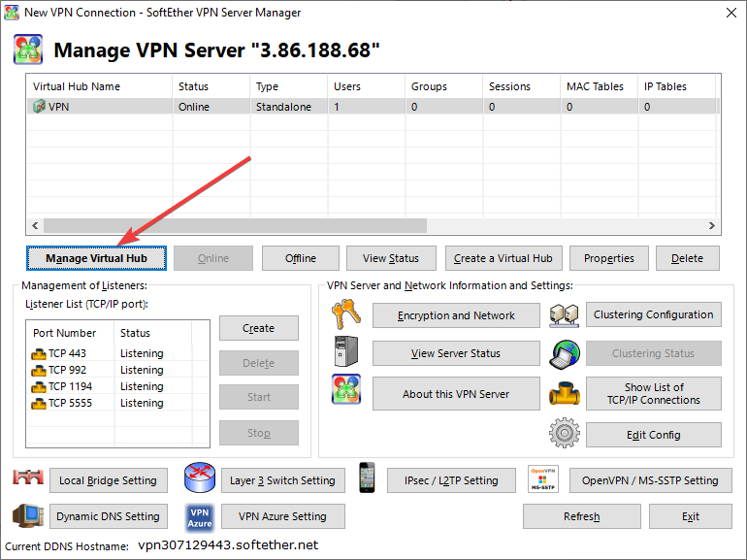Click the Refresh button
This screenshot has height=560, width=747.
pos(581,516)
